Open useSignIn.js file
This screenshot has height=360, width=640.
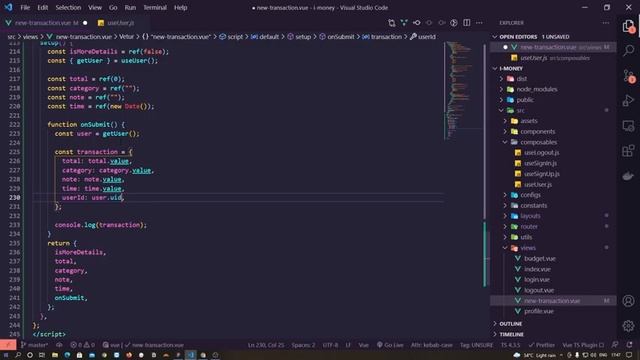(x=553, y=163)
